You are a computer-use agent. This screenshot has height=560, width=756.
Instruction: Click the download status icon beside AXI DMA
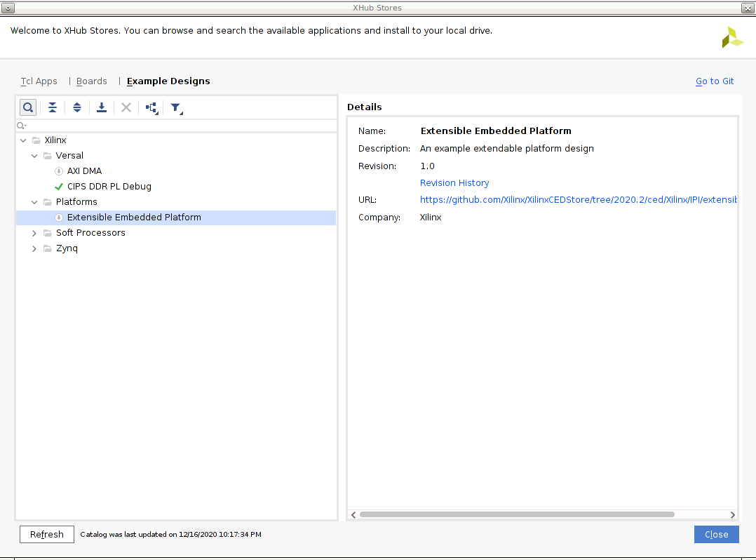pos(59,171)
